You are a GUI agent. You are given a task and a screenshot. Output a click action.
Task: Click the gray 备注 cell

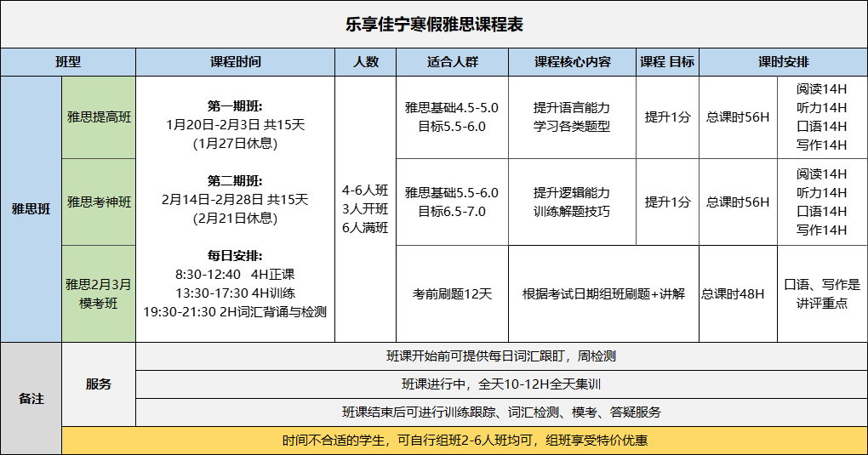point(31,399)
